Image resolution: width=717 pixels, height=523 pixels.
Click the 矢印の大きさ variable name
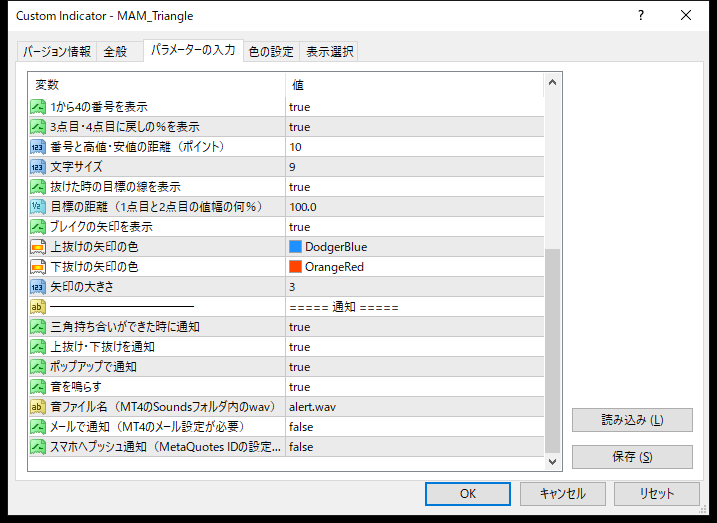(x=82, y=287)
